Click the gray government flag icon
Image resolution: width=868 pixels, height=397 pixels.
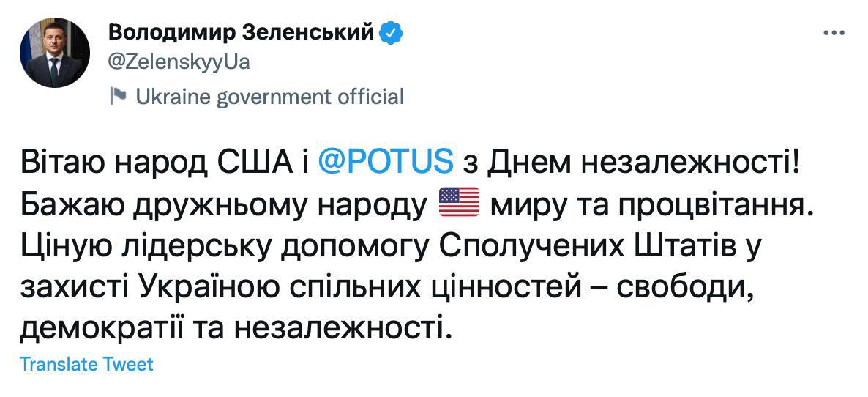click(117, 96)
